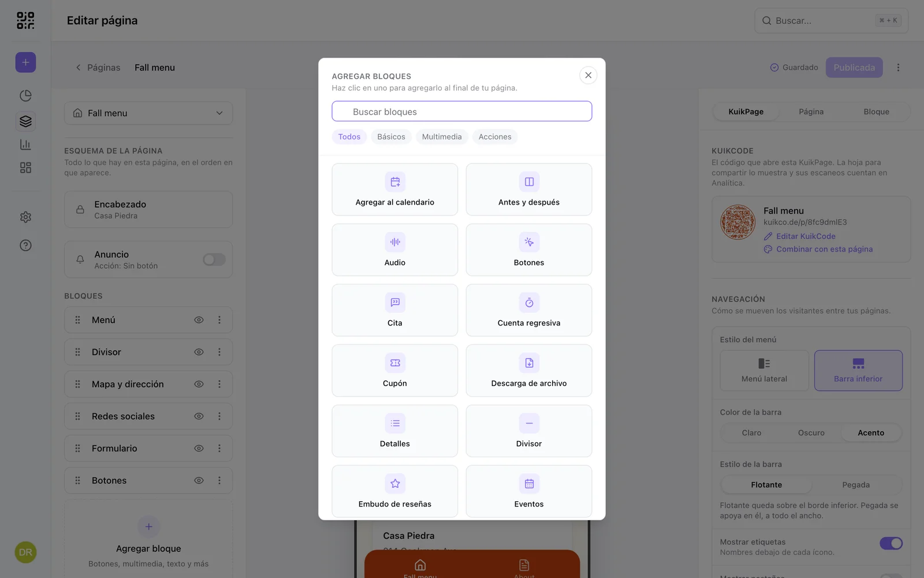Add the Eventos block
Screen dimensions: 924x578
click(529, 491)
